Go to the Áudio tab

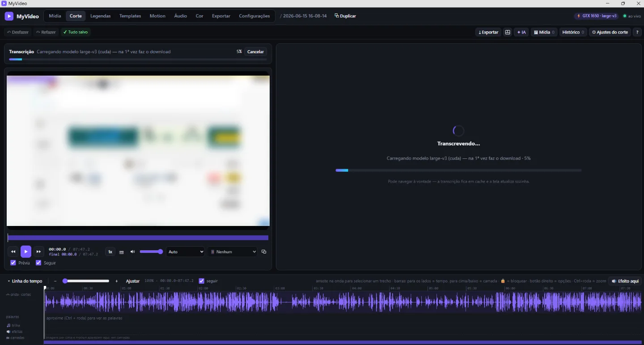181,16
